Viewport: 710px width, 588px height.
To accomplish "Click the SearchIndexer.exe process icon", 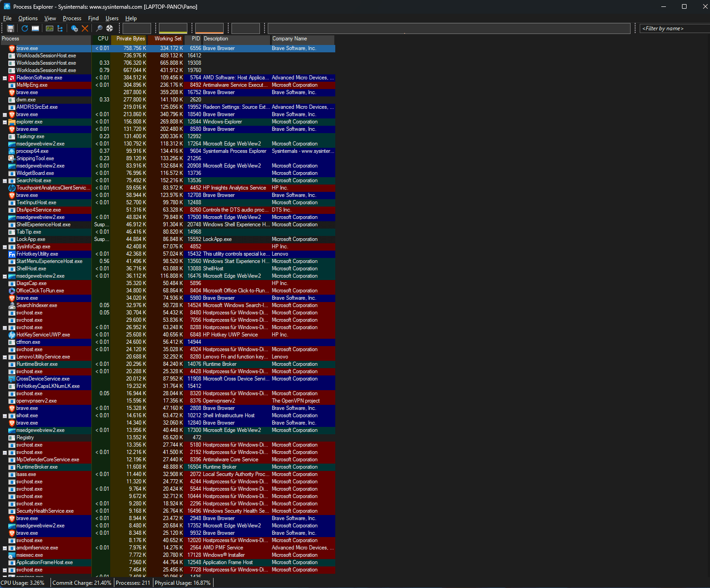I will pos(12,305).
